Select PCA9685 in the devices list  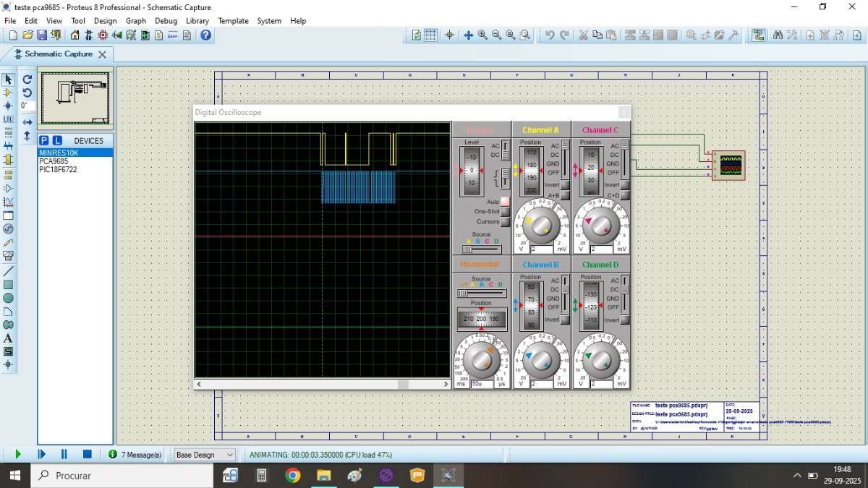pyautogui.click(x=54, y=161)
